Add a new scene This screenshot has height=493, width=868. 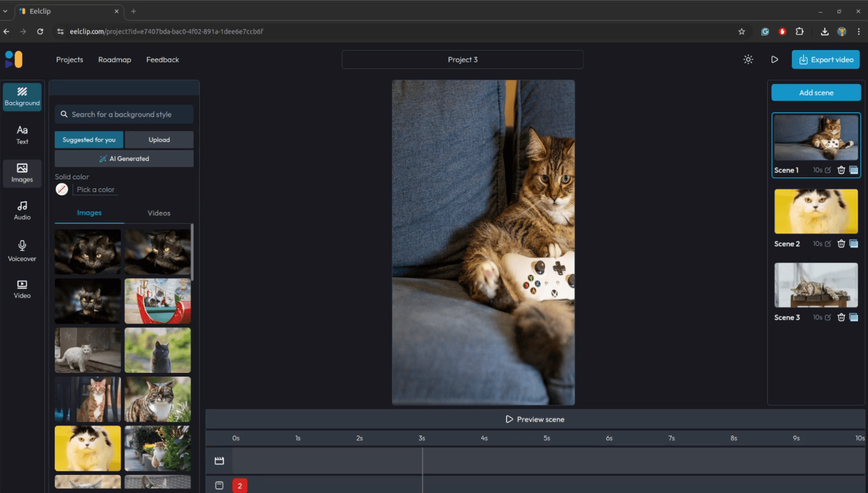pos(816,92)
